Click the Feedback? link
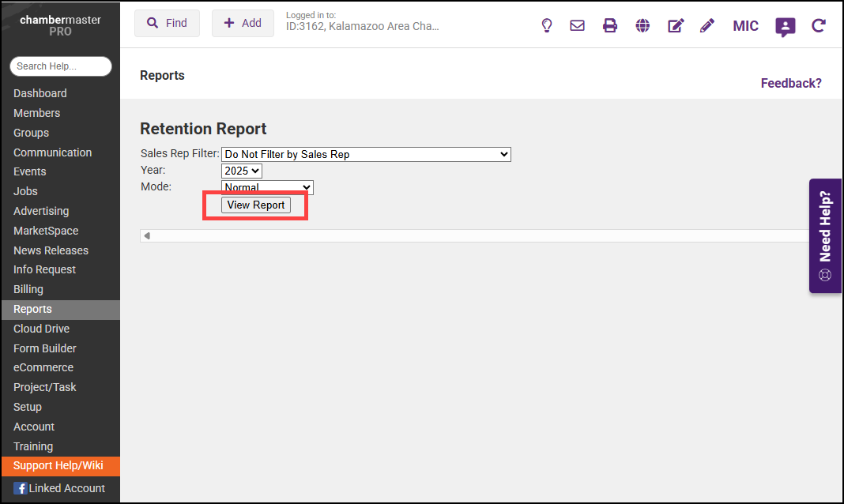Image resolution: width=844 pixels, height=504 pixels. coord(790,83)
